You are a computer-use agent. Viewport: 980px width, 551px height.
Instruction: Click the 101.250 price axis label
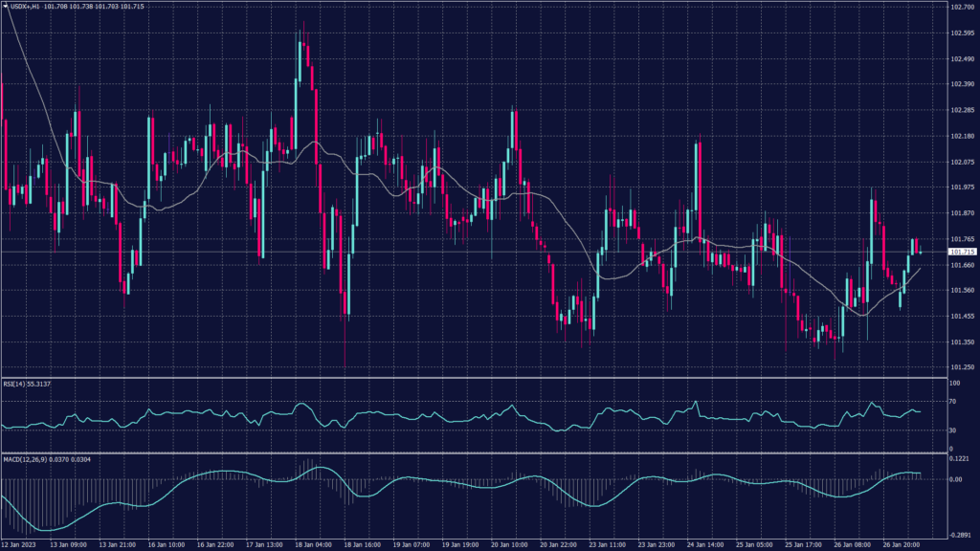[961, 367]
